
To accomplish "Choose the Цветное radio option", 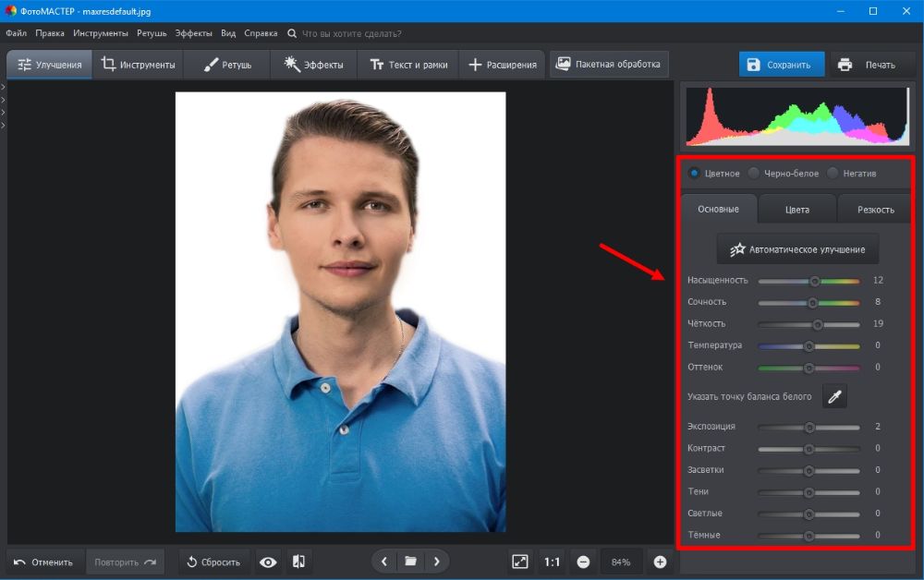I will point(694,173).
